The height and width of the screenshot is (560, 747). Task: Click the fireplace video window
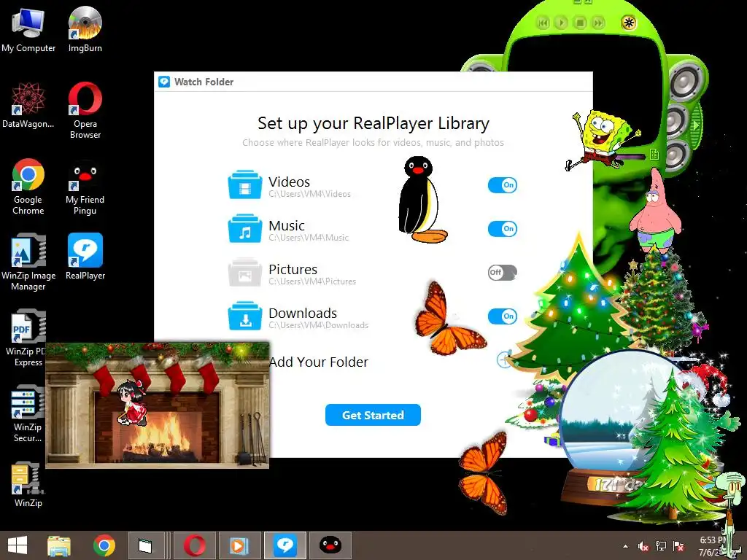pyautogui.click(x=158, y=405)
